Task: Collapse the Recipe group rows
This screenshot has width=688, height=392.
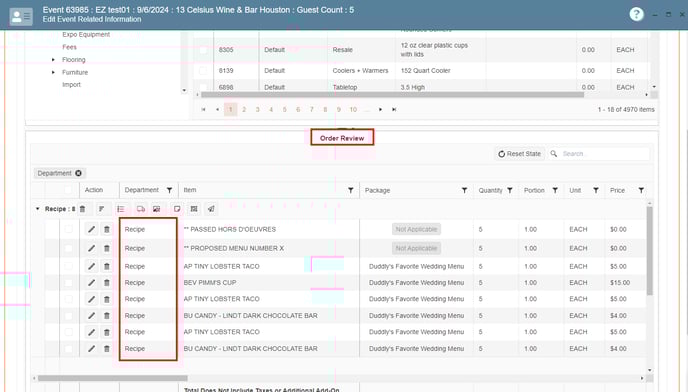Action: click(37, 209)
